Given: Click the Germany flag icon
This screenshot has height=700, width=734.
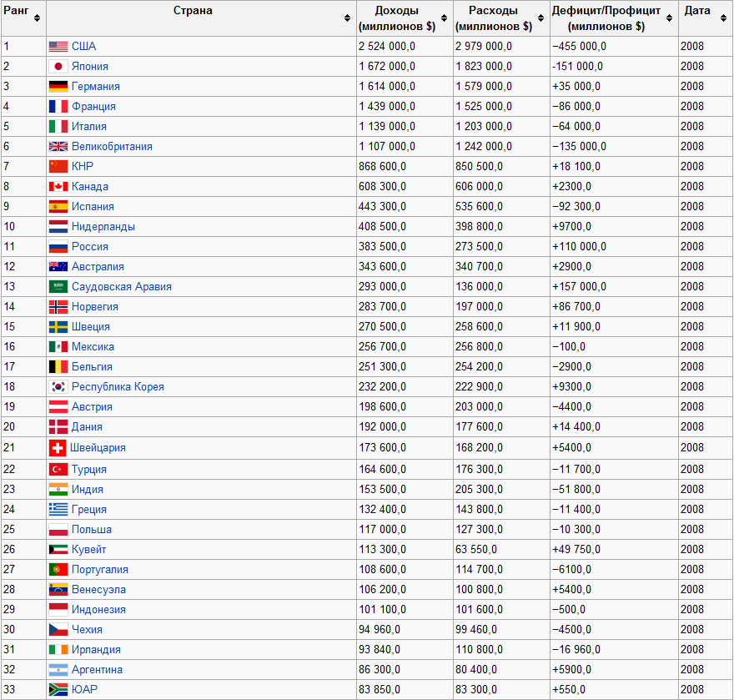Looking at the screenshot, I should pos(58,87).
